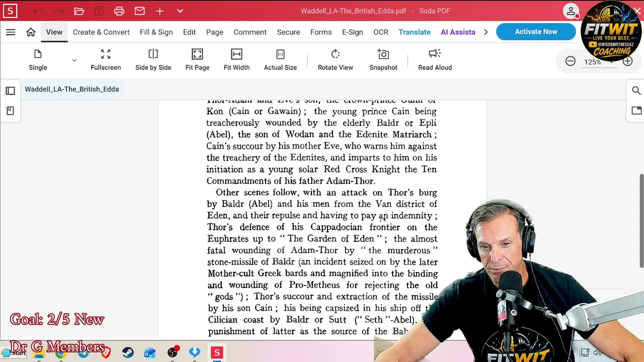The height and width of the screenshot is (362, 644).
Task: Choose Fit Page zoom
Action: pos(197,60)
